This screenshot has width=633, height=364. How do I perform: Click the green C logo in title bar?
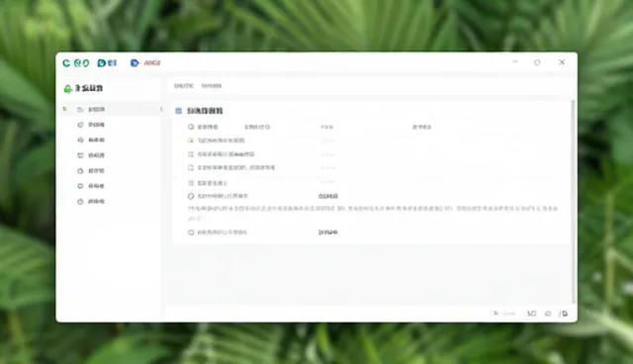(x=66, y=63)
